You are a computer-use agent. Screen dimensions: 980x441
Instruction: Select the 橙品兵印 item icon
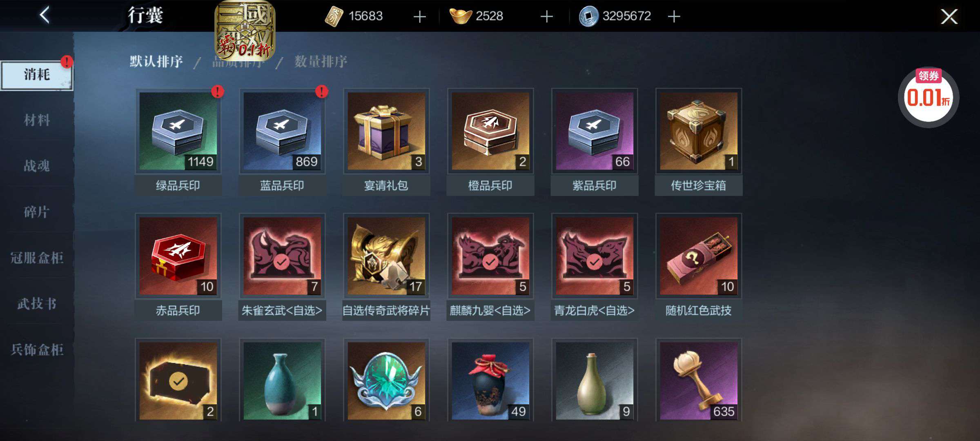tap(490, 131)
